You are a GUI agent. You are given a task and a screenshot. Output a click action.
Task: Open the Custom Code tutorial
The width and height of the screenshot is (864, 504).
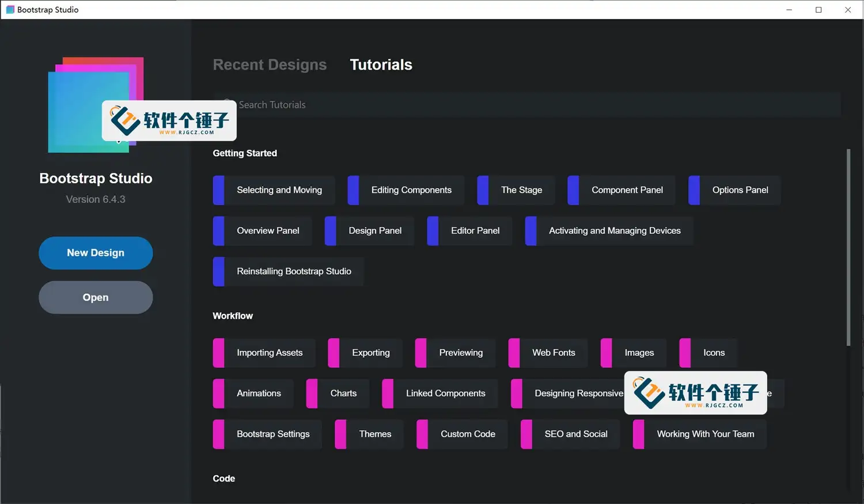coord(462,434)
